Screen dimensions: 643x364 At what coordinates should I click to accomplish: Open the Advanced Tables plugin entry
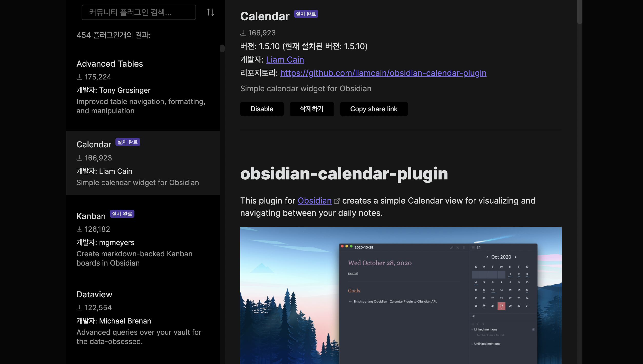(x=110, y=64)
